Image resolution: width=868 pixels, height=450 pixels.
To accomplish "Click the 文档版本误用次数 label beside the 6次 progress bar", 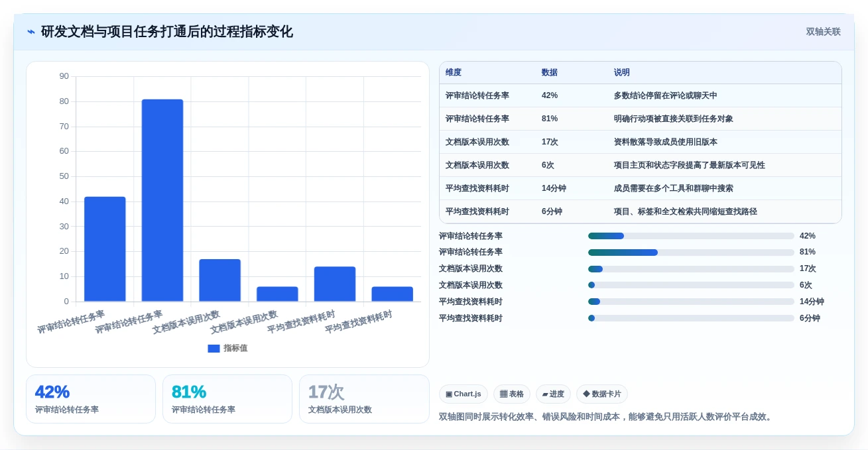I will (x=471, y=285).
